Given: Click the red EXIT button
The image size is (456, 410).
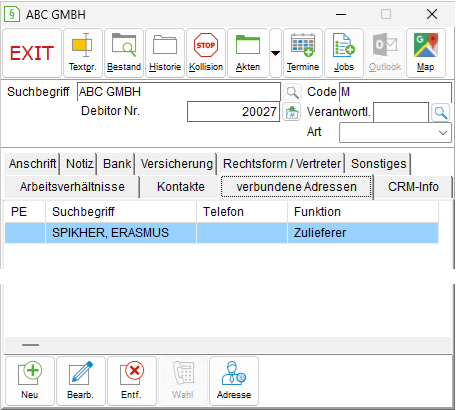Looking at the screenshot, I should coord(32,53).
